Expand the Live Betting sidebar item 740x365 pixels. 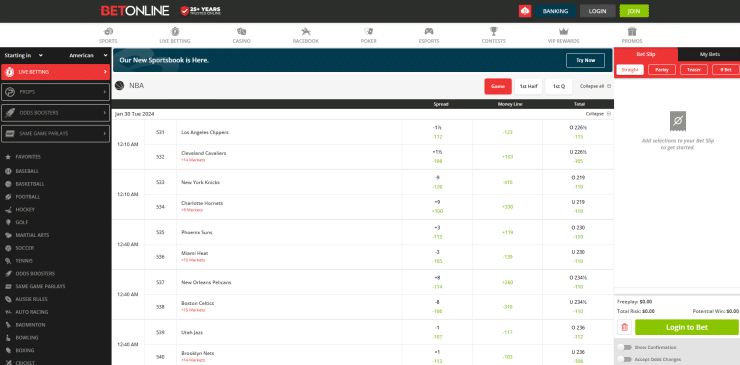click(56, 72)
